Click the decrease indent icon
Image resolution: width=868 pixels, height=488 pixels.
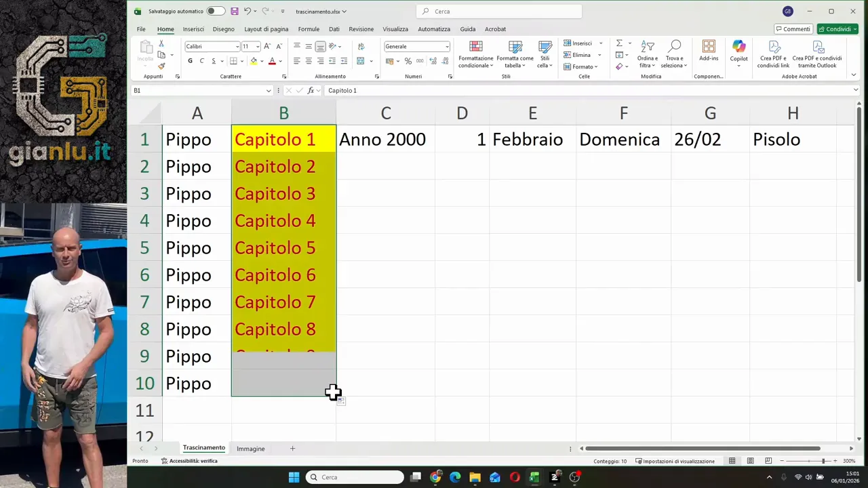point(332,61)
